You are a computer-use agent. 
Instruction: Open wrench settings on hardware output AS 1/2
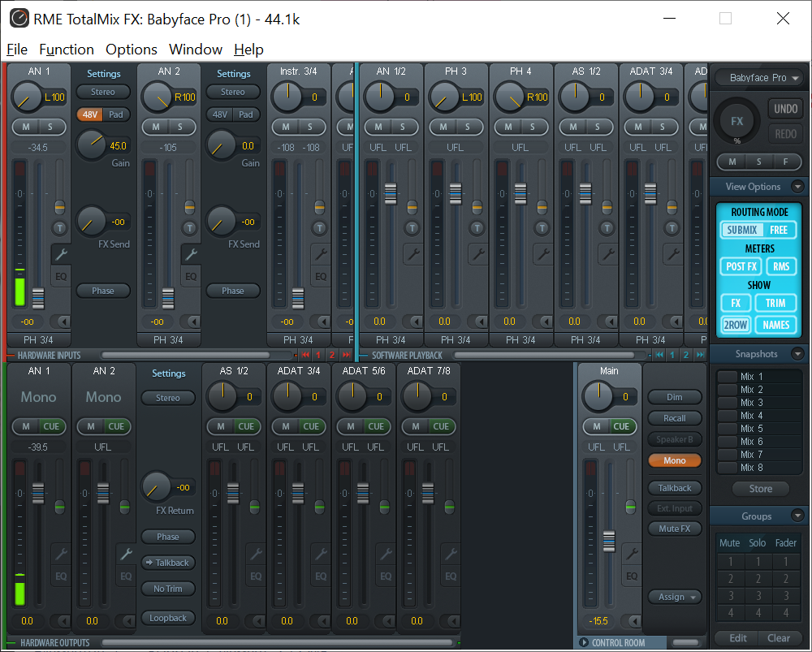(x=256, y=554)
